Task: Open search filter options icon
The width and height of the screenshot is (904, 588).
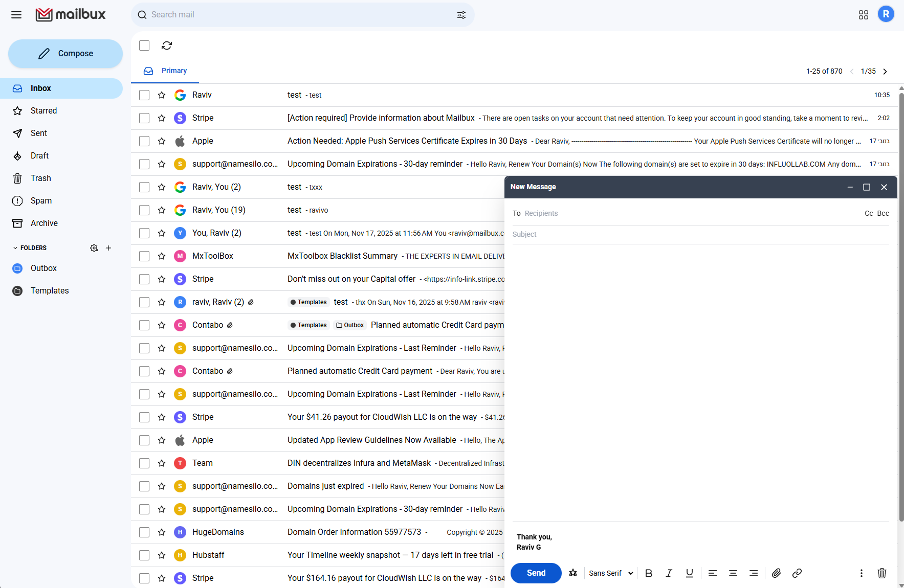Action: (x=461, y=15)
